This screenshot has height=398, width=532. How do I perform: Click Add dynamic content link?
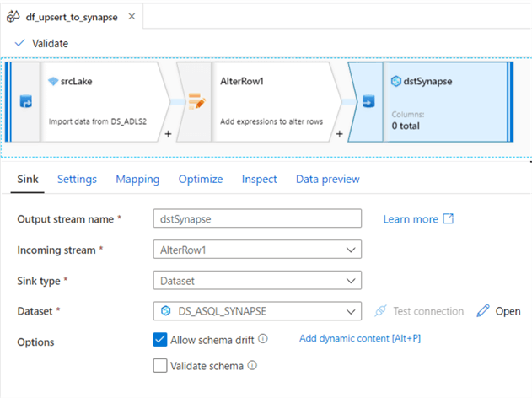click(360, 339)
